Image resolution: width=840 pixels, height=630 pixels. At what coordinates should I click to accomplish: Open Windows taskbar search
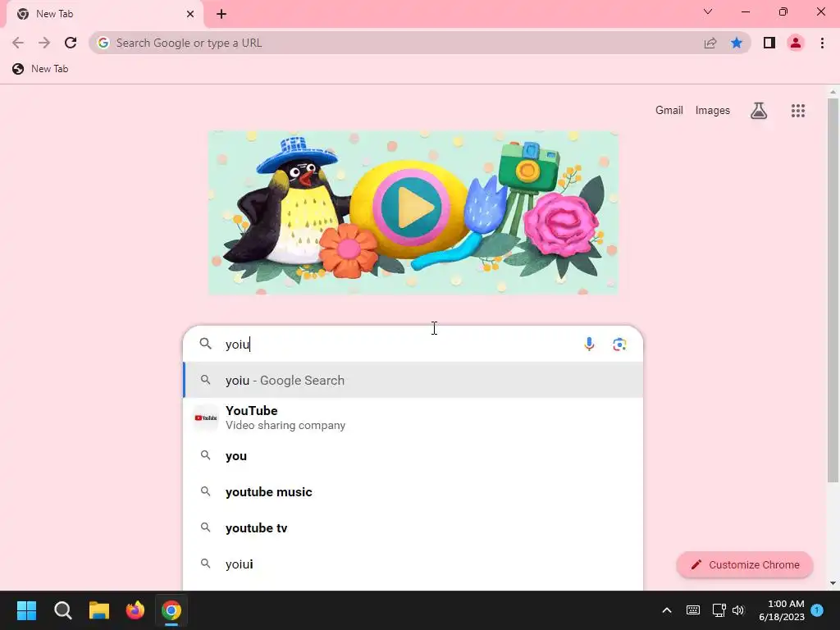pos(62,610)
